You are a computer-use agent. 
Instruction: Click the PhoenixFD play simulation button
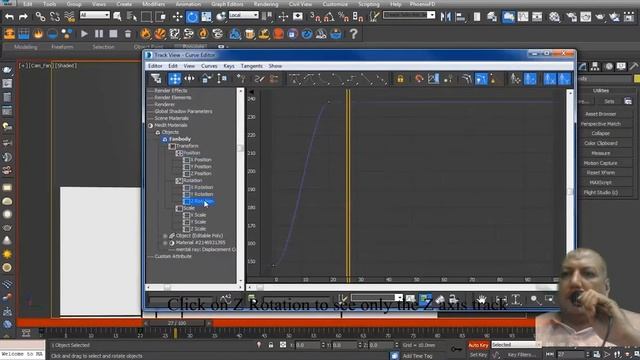[x=84, y=34]
